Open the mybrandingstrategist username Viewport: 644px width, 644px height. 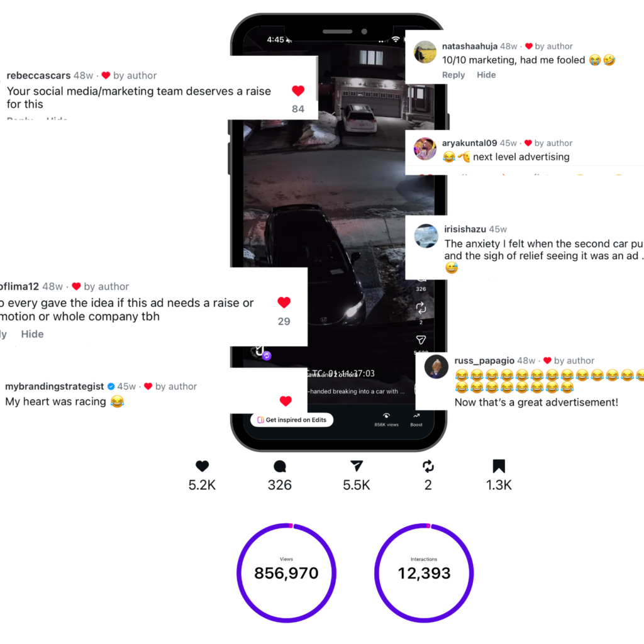click(54, 387)
